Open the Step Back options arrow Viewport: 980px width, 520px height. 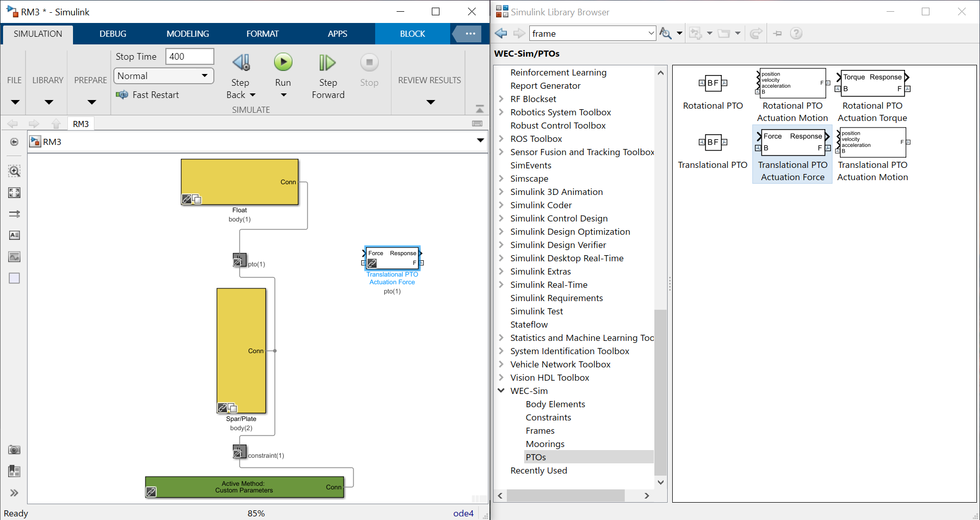pos(253,95)
